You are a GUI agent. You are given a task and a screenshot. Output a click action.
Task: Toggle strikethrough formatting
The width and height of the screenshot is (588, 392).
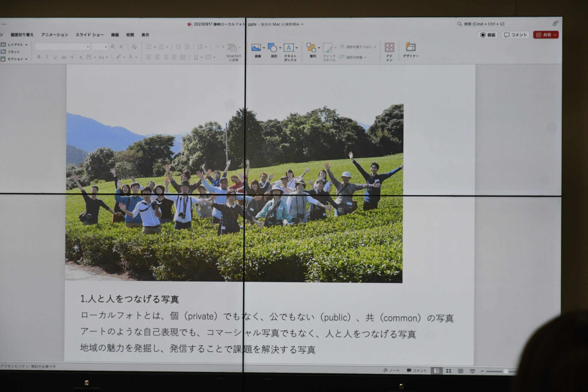point(64,57)
